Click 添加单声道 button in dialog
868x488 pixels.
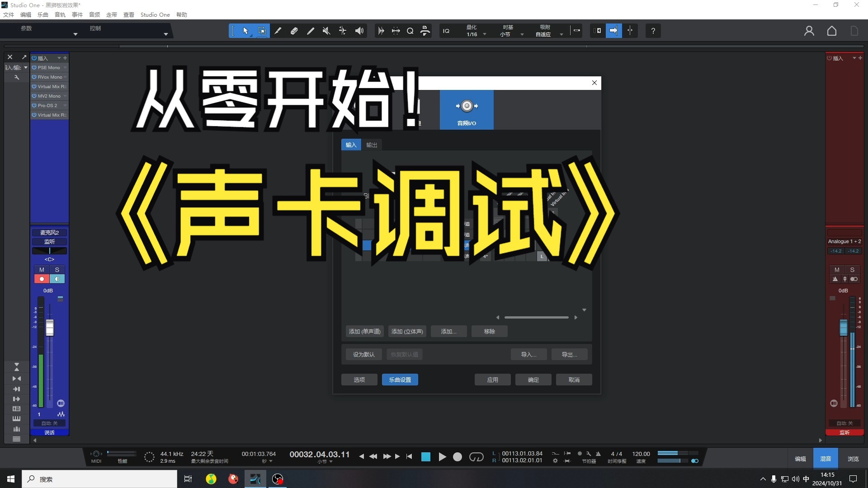pyautogui.click(x=364, y=331)
